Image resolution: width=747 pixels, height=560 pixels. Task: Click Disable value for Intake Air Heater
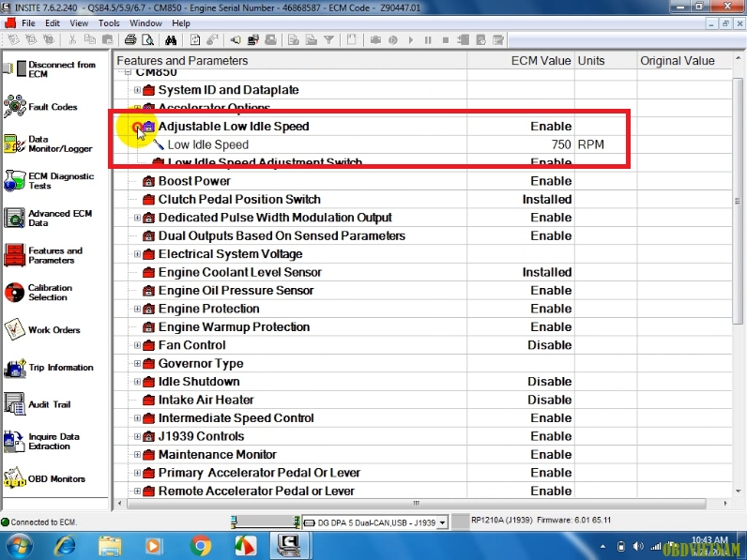(549, 400)
